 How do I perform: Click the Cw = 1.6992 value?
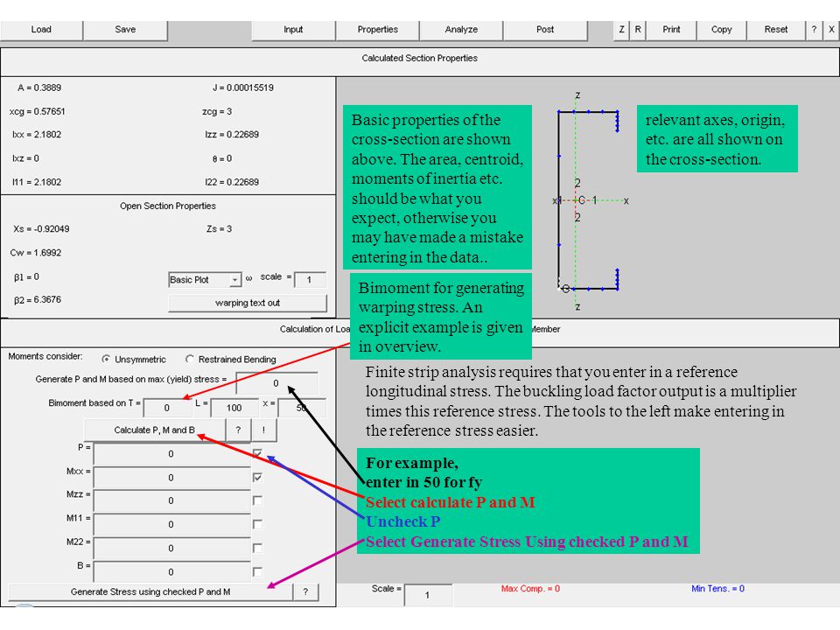point(35,253)
